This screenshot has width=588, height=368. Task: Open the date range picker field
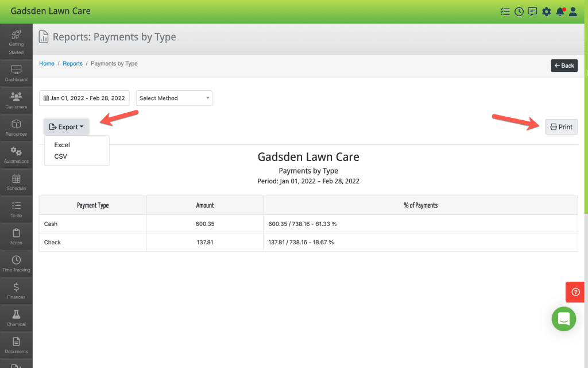click(x=84, y=98)
